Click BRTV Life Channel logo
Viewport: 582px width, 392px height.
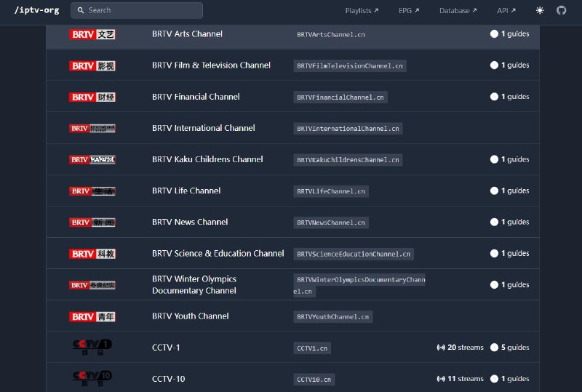(x=92, y=191)
